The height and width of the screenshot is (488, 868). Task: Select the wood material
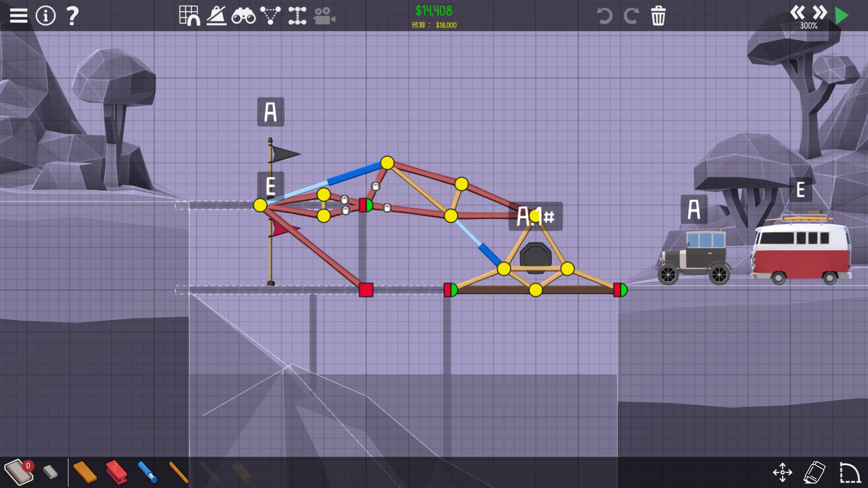click(x=85, y=472)
